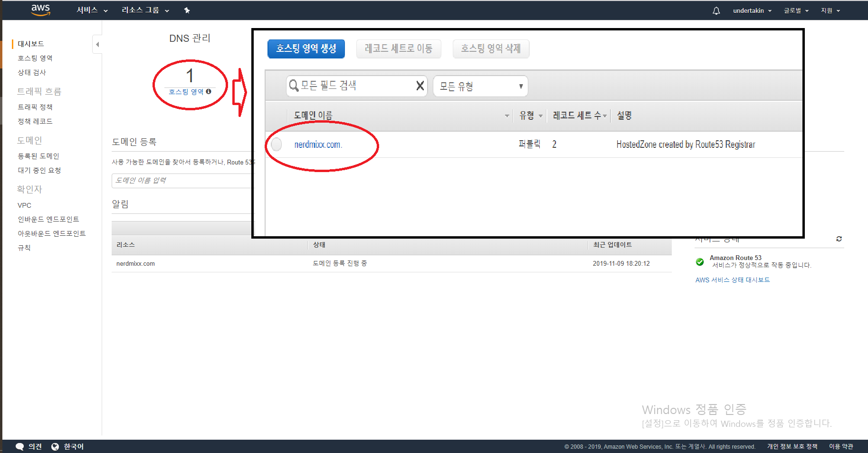
Task: Click the Amazon Route 53 status label
Action: click(735, 258)
